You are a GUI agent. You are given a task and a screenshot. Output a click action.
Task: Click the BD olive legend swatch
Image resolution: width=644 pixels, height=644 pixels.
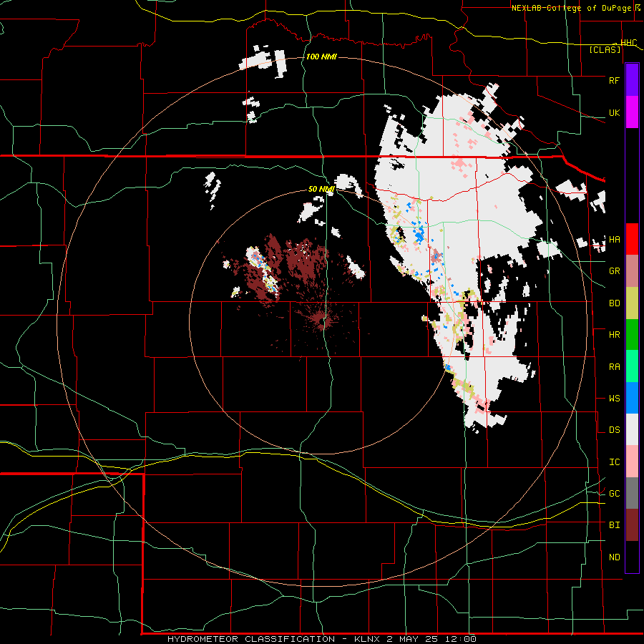click(x=632, y=303)
